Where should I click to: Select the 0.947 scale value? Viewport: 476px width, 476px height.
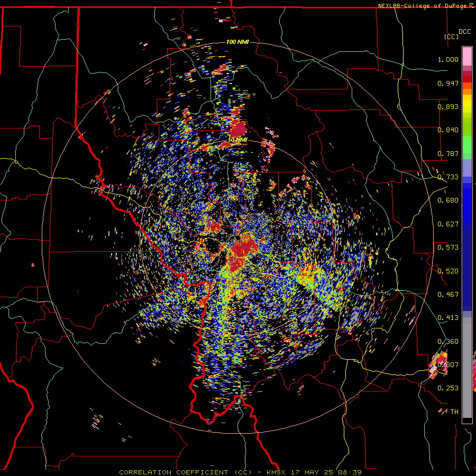point(448,83)
